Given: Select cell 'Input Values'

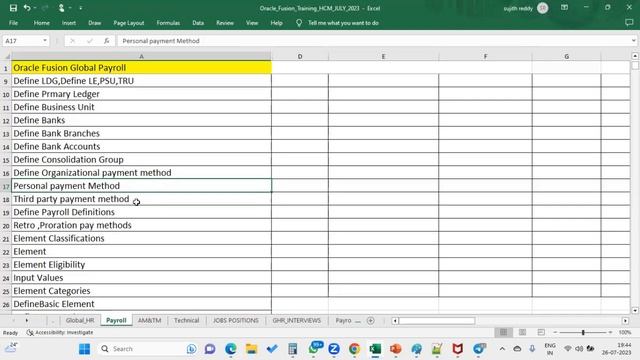Looking at the screenshot, I should pyautogui.click(x=141, y=278).
